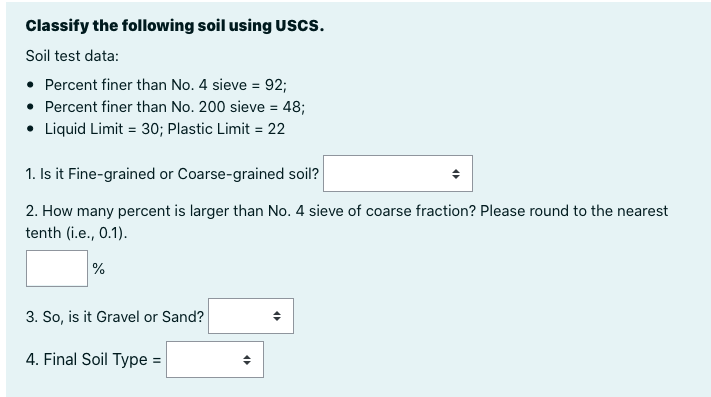711x397 pixels.
Task: Click the heading 'Classify the following soil using USCS.'
Action: (175, 26)
